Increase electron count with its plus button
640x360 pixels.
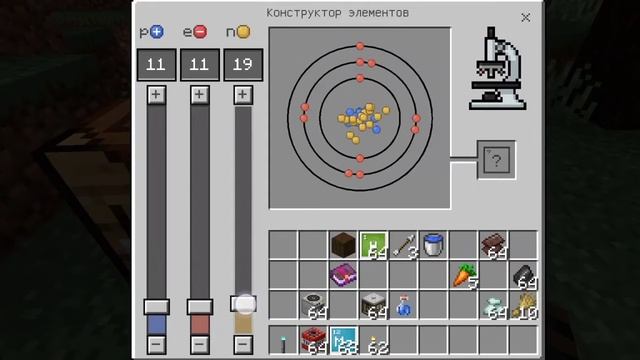(x=200, y=95)
